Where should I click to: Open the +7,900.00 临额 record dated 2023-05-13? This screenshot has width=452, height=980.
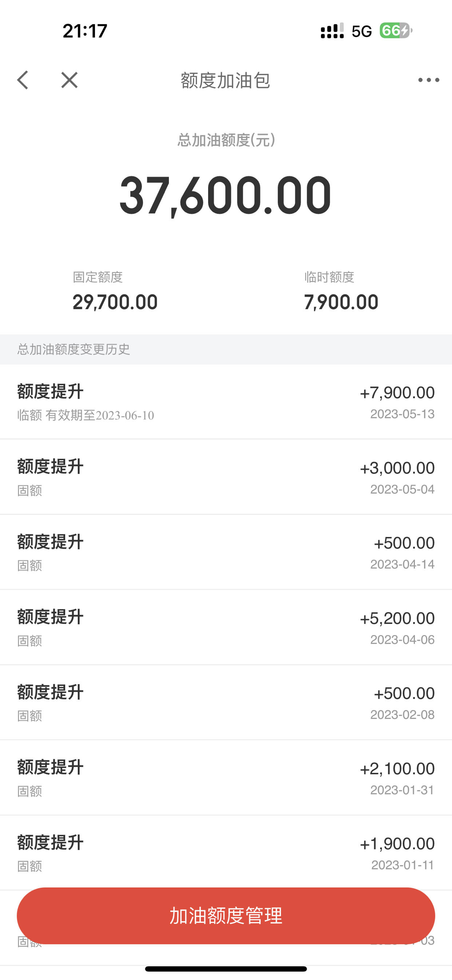226,402
